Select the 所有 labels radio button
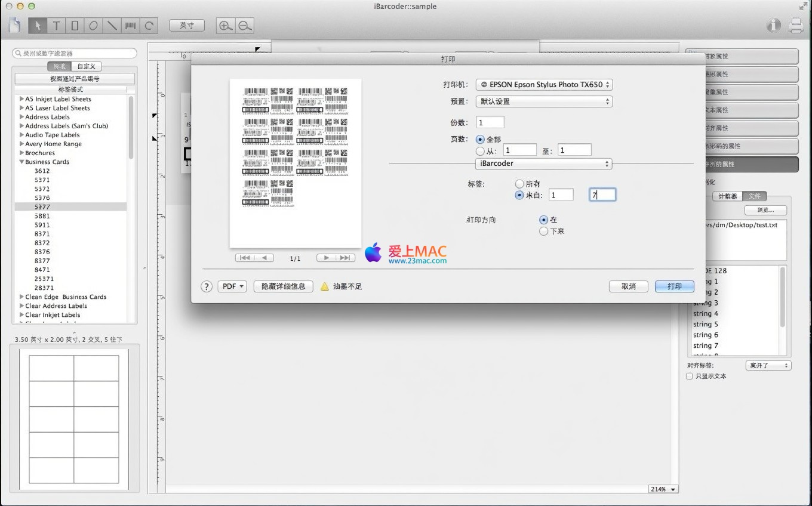This screenshot has height=506, width=812. [519, 184]
